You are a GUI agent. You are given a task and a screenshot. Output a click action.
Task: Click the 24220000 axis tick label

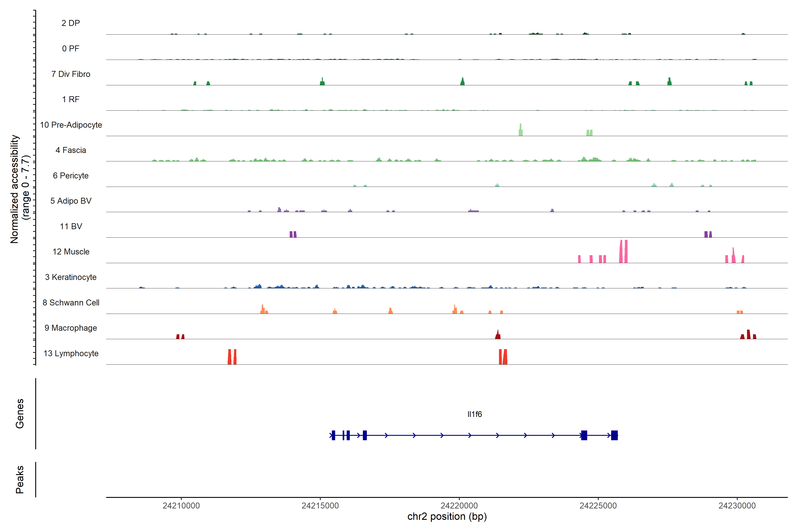click(459, 506)
